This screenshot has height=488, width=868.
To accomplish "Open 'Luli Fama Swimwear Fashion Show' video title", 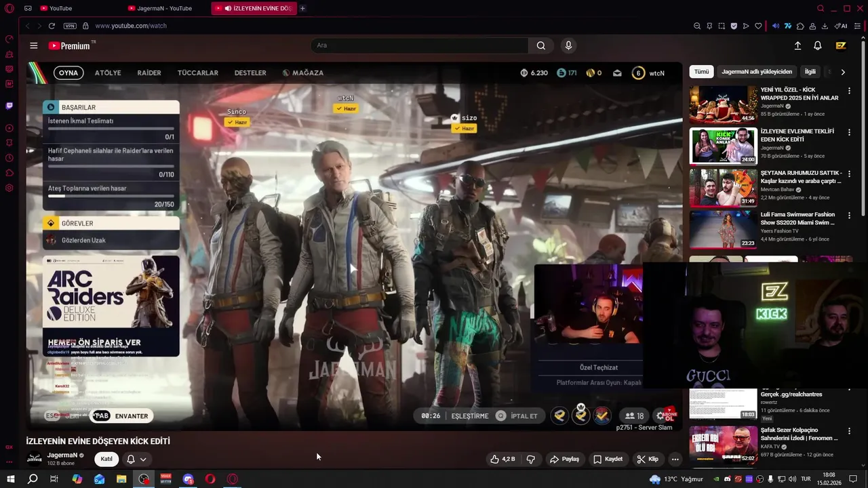I will (x=797, y=218).
